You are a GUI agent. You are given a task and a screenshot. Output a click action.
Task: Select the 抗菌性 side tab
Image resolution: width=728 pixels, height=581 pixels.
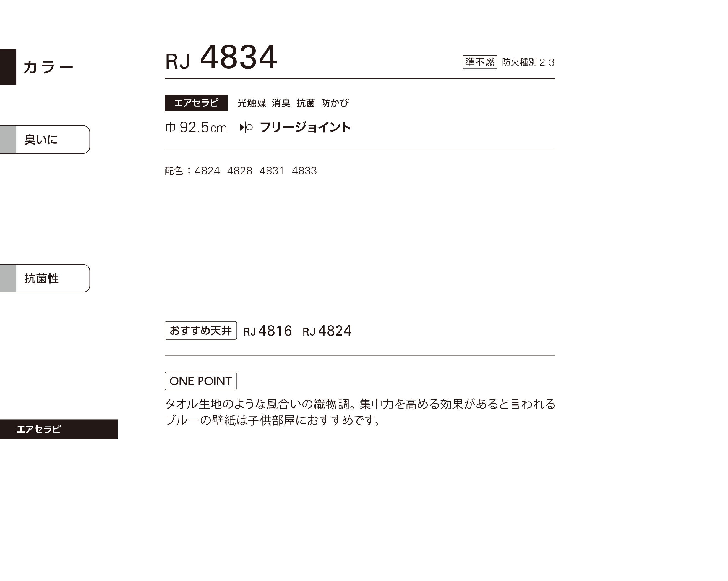point(45,278)
